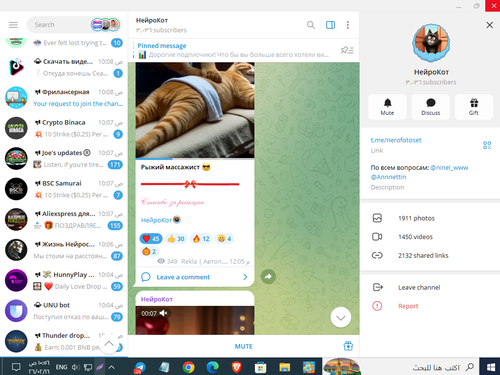Open the @ninel_www profile mention
This screenshot has width=500, height=375.
pos(449,168)
